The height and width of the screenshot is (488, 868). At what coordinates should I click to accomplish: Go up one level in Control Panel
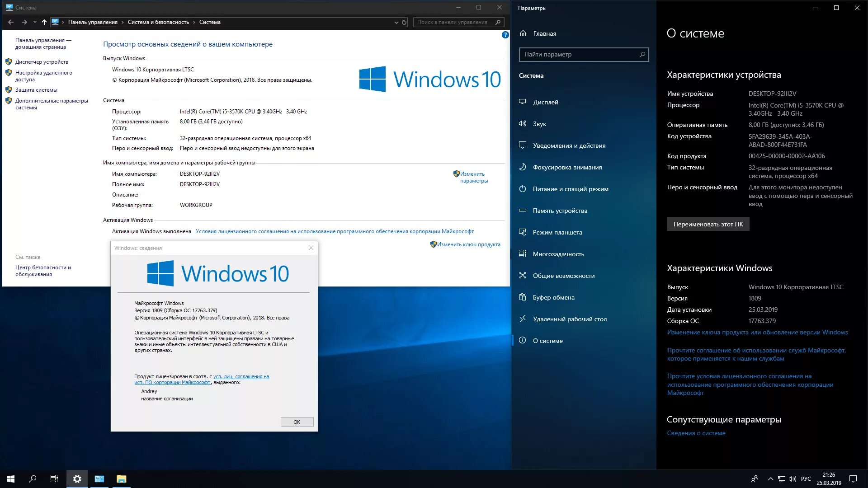pos(44,22)
